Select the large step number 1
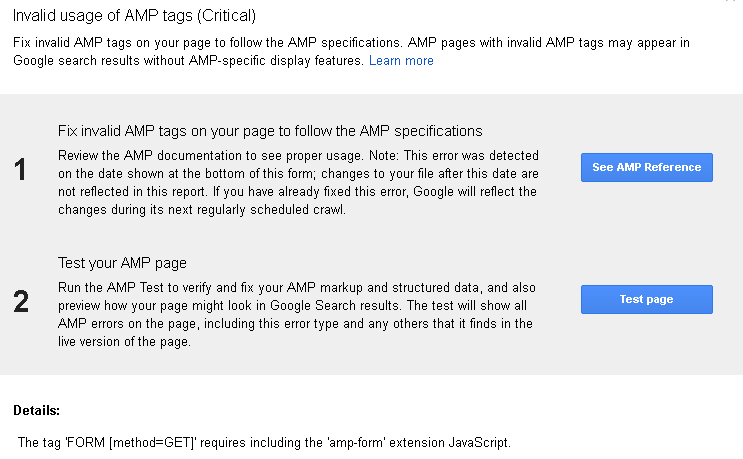This screenshot has height=459, width=743. [21, 171]
